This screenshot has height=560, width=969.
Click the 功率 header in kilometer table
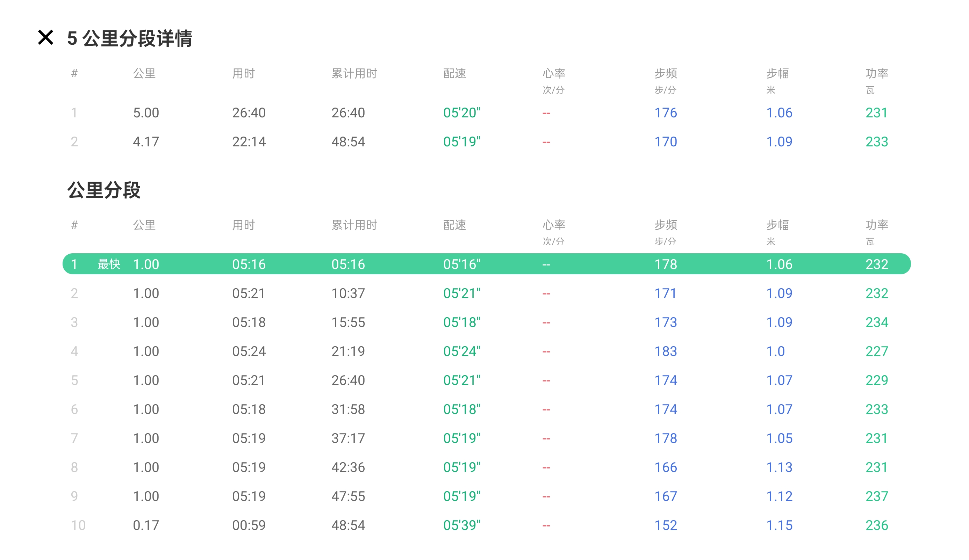(876, 225)
